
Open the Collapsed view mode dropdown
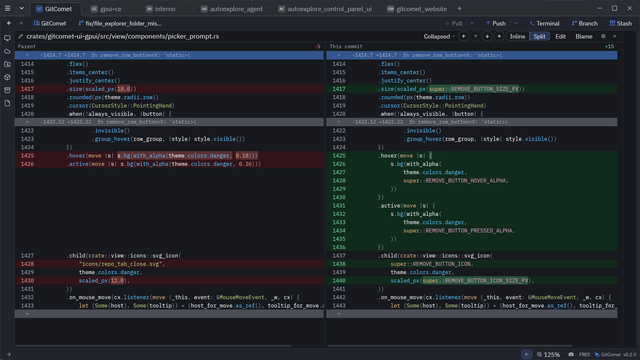(439, 36)
